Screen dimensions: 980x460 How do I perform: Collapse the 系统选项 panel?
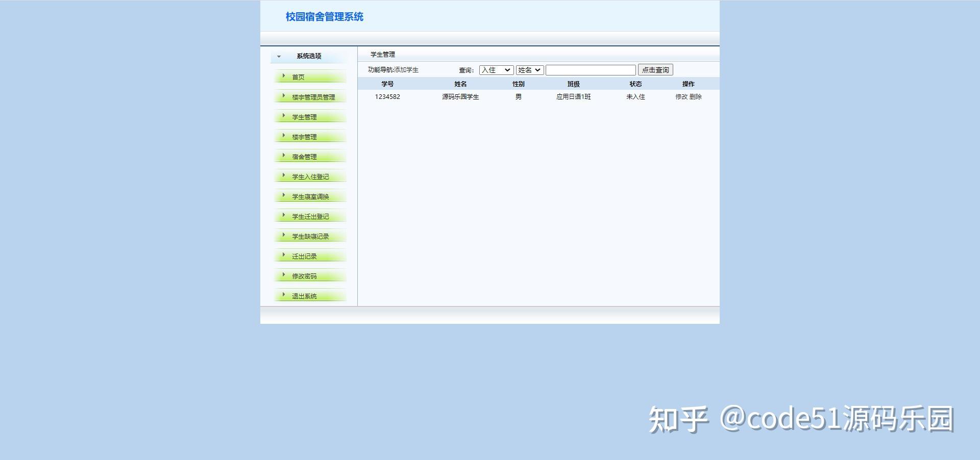pos(279,56)
